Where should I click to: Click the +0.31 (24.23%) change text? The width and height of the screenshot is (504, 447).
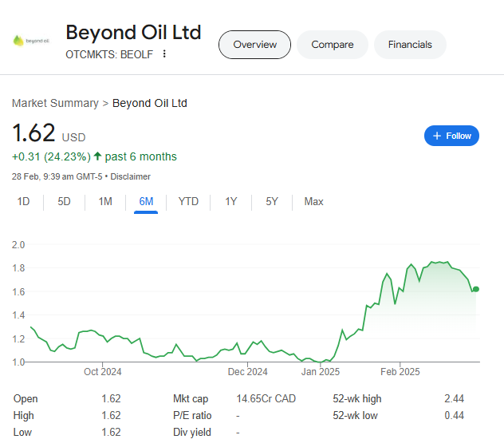pos(51,156)
